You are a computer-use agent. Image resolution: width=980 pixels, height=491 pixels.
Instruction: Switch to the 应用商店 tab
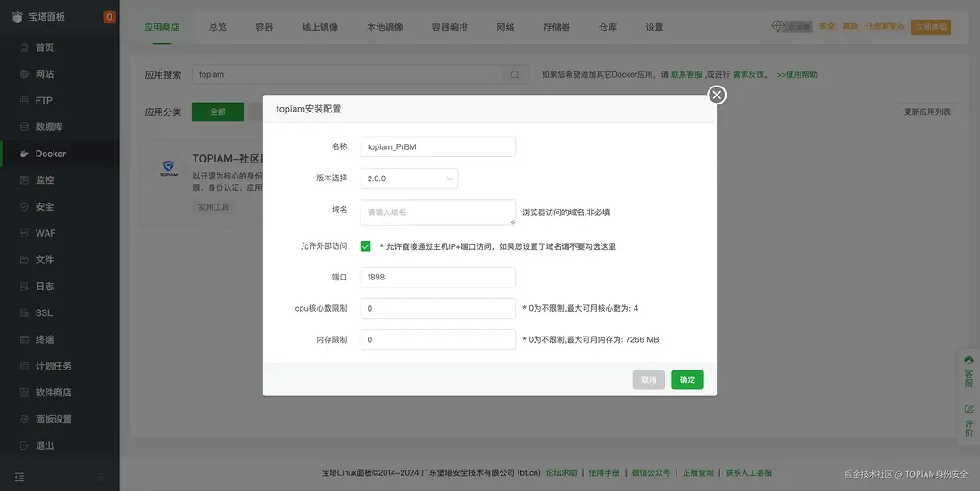[162, 28]
